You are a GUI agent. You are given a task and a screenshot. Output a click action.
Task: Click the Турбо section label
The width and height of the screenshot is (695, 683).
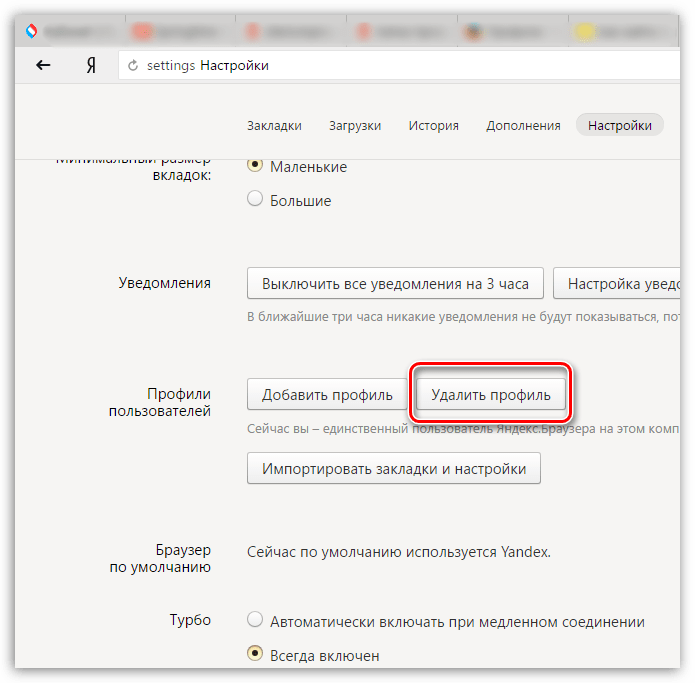pos(190,620)
